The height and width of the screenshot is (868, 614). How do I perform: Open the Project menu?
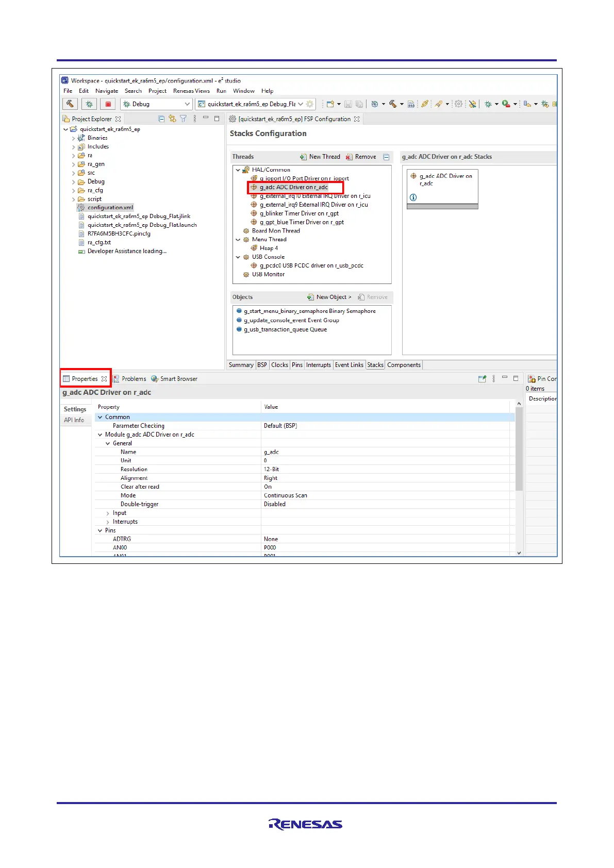pyautogui.click(x=157, y=91)
